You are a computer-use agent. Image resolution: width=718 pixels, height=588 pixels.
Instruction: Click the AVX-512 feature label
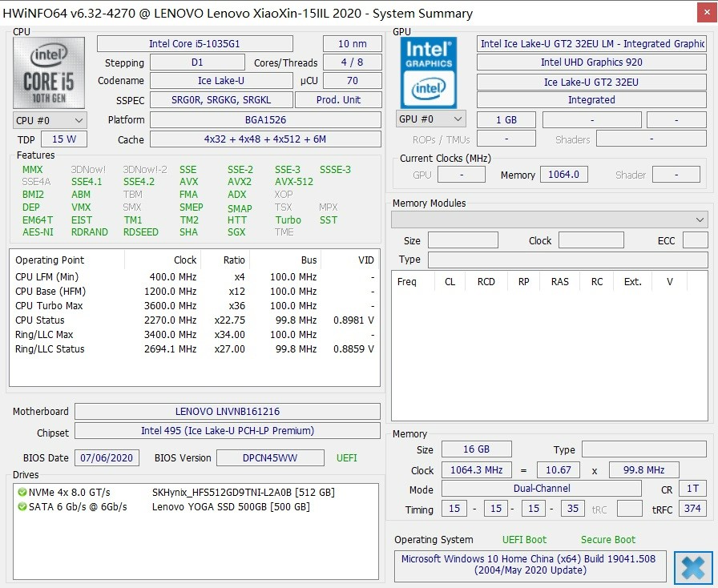294,182
